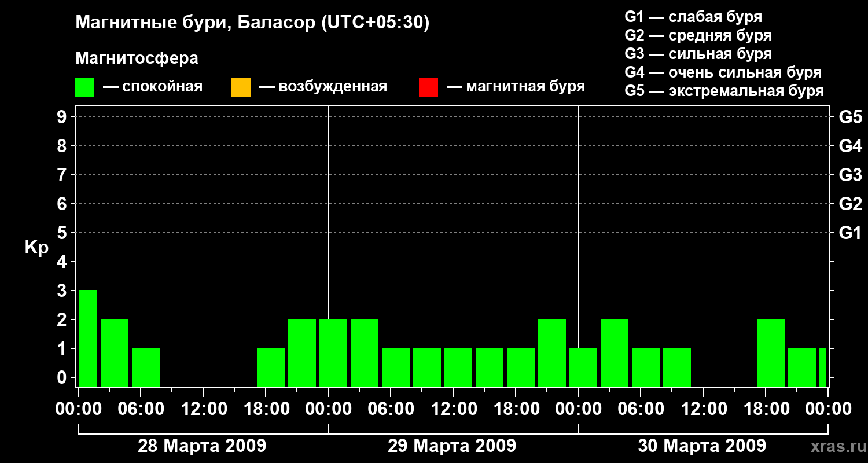Click the '00:00' label starting 30 March
Screen dimensions: 868x463
pyautogui.click(x=578, y=409)
